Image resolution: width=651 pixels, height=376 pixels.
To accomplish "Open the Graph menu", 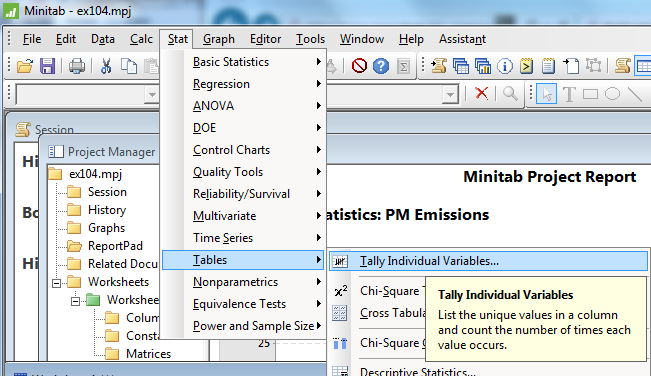I will [219, 39].
